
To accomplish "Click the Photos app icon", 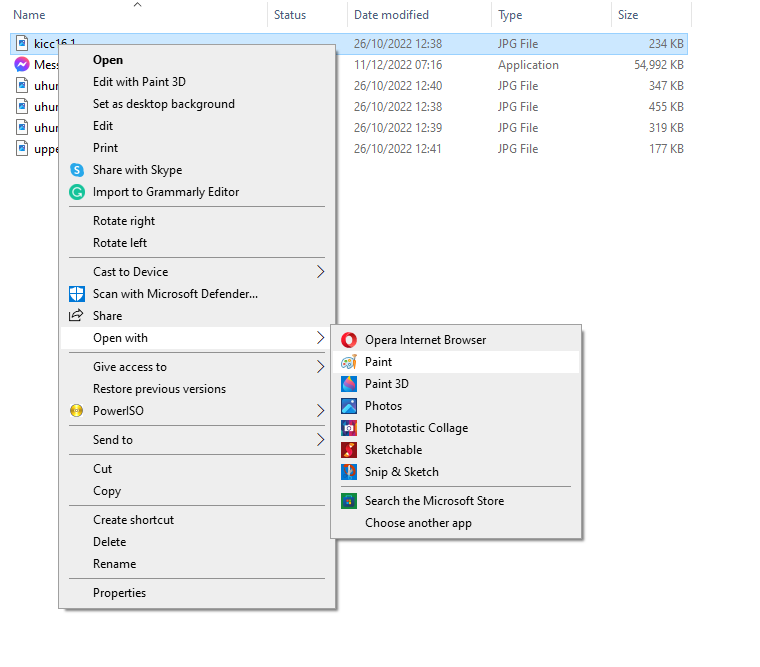I will tap(349, 406).
